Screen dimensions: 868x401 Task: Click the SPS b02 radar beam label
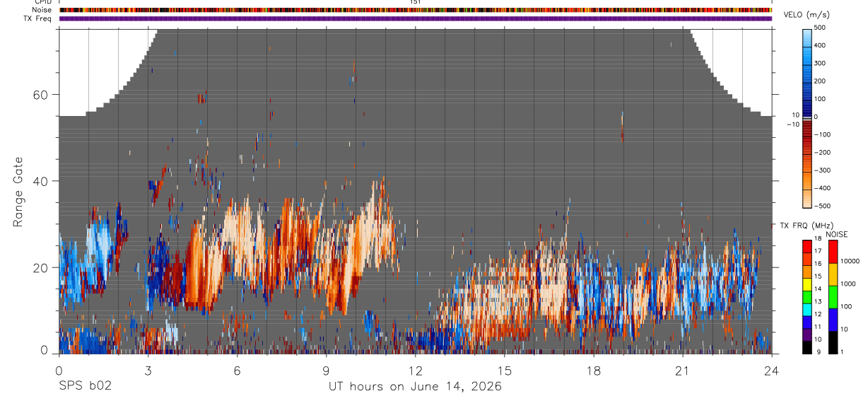pos(85,386)
